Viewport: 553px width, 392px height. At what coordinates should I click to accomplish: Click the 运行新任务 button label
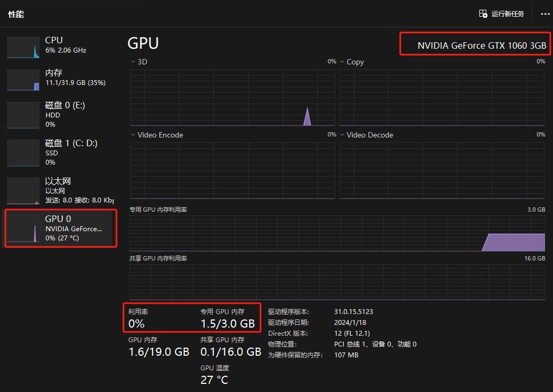(x=508, y=14)
